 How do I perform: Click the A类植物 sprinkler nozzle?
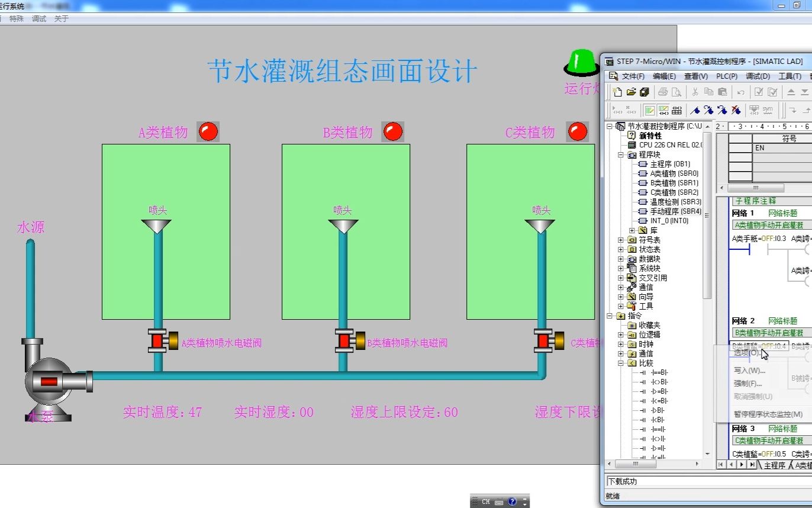tap(156, 226)
